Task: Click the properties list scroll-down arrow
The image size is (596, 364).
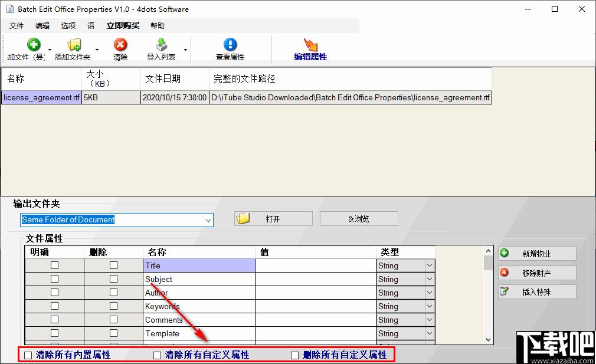Action: [489, 340]
